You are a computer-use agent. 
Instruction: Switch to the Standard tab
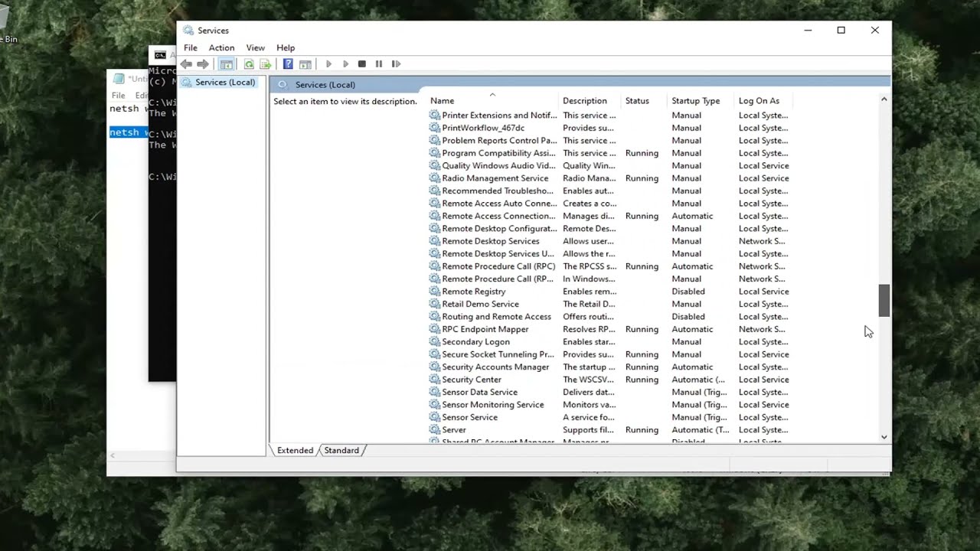pos(341,451)
